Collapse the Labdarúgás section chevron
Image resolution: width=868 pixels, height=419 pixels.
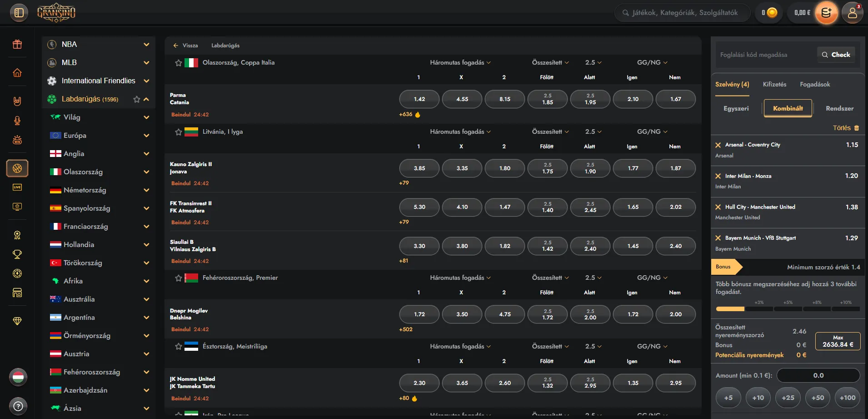pos(146,99)
